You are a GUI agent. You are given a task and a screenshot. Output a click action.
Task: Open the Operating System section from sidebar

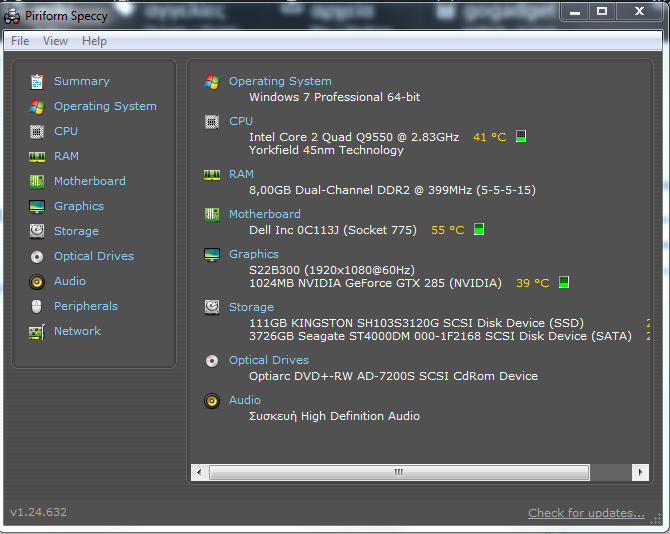tap(105, 106)
